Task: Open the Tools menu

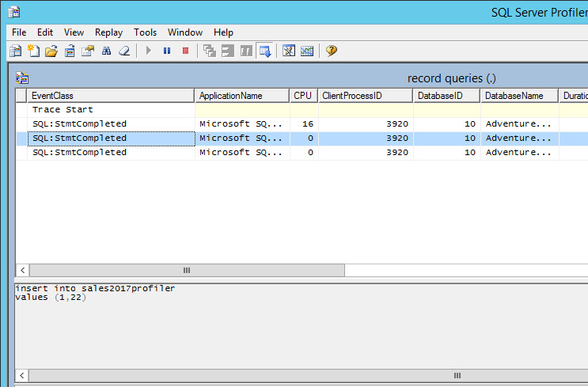Action: tap(145, 32)
